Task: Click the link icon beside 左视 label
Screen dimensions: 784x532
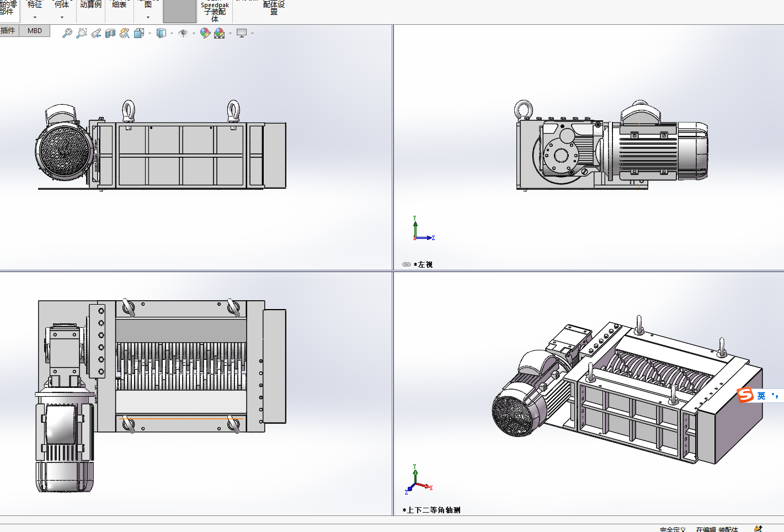Action: click(x=407, y=264)
